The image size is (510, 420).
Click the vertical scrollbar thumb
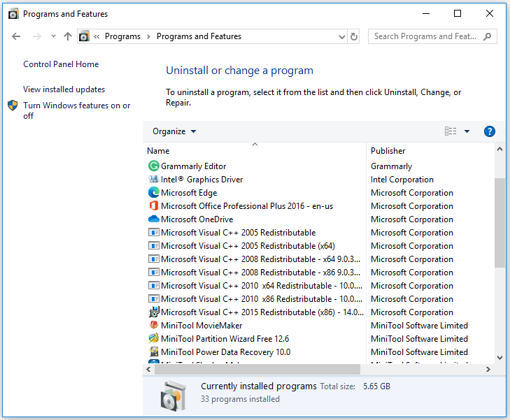pos(500,222)
